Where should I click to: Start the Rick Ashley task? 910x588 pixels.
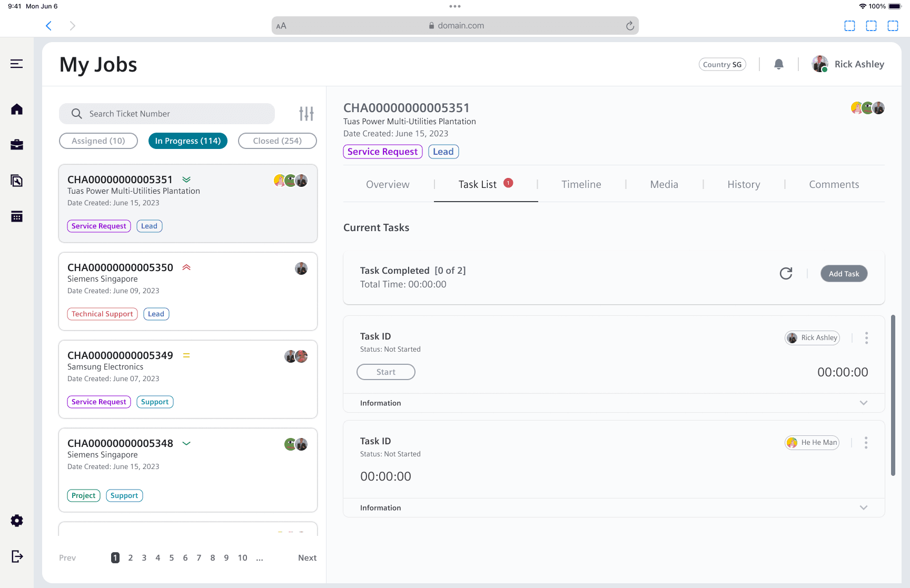click(x=386, y=372)
